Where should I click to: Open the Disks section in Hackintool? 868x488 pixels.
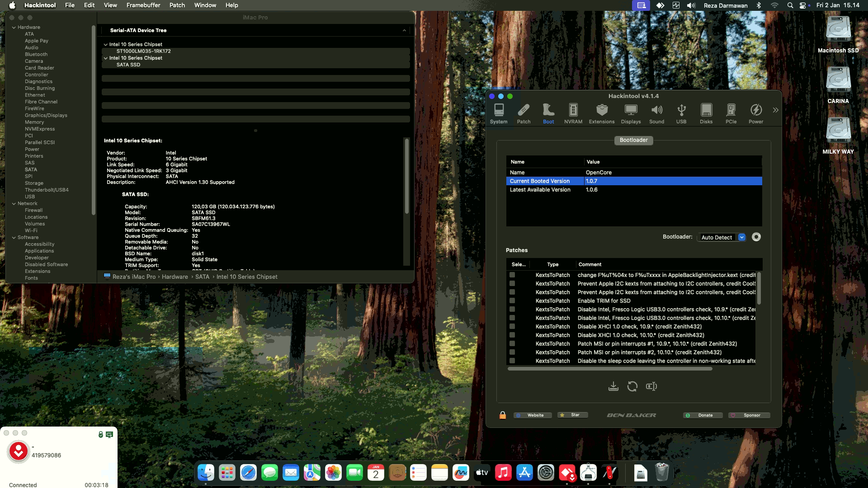click(x=706, y=113)
